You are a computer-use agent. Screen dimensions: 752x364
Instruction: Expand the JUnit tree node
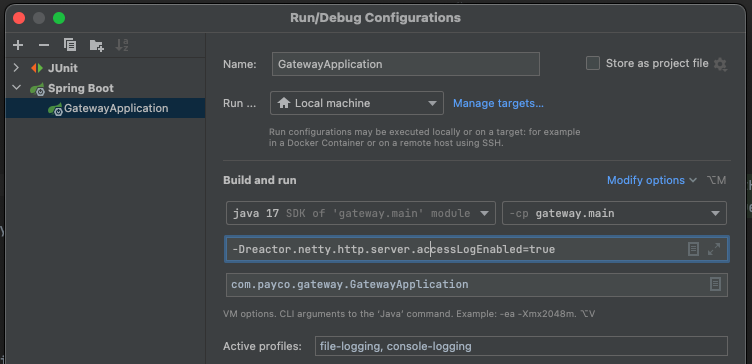[x=16, y=68]
